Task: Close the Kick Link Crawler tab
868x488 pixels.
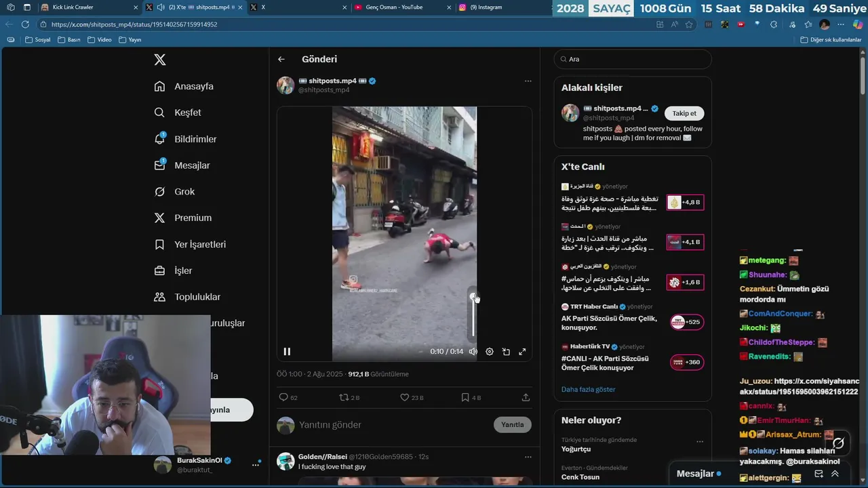Action: (135, 7)
